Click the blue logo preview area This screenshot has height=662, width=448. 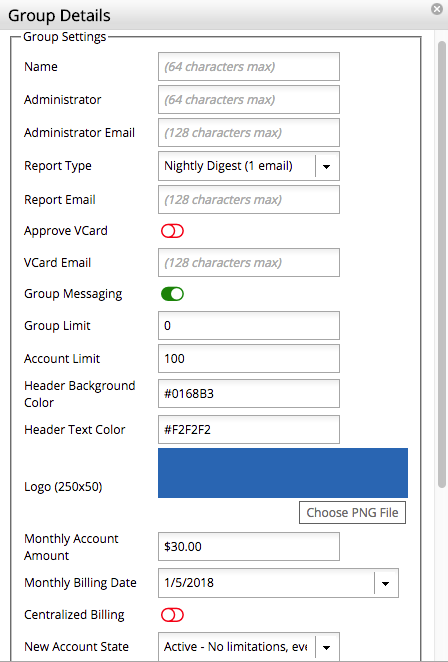[283, 473]
